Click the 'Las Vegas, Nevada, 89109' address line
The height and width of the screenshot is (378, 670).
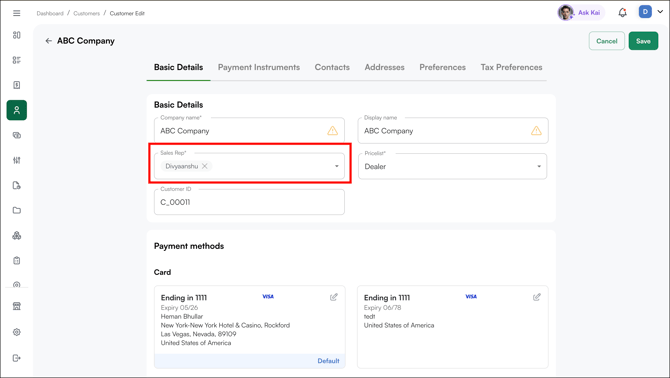pyautogui.click(x=198, y=334)
